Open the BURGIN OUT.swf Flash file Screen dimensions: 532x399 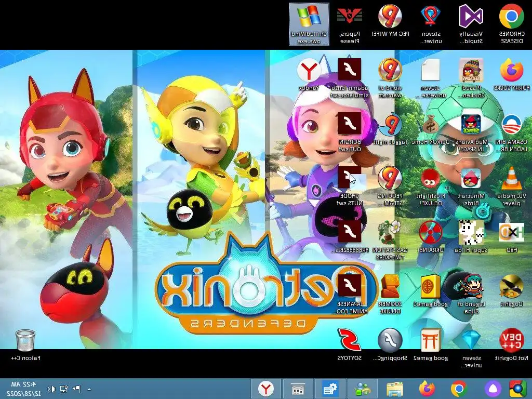[x=350, y=132]
